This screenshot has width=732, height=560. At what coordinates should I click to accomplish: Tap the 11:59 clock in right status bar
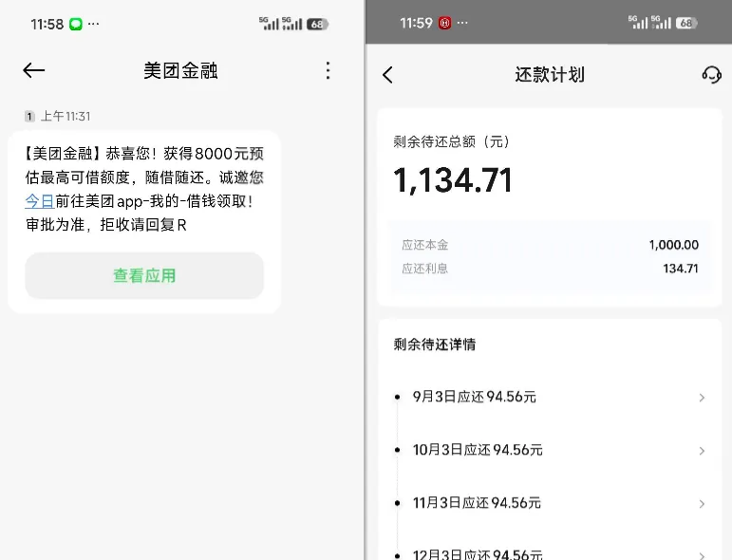click(x=416, y=23)
